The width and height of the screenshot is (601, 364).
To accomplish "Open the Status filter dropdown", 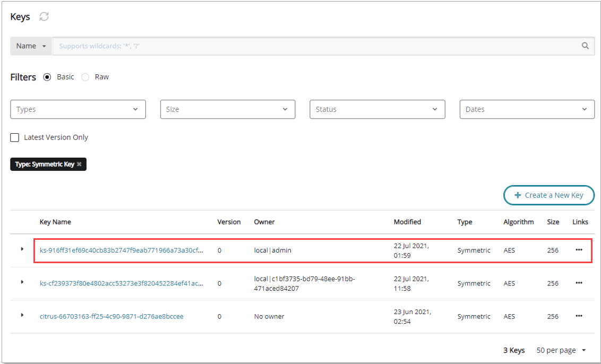I will (x=377, y=109).
